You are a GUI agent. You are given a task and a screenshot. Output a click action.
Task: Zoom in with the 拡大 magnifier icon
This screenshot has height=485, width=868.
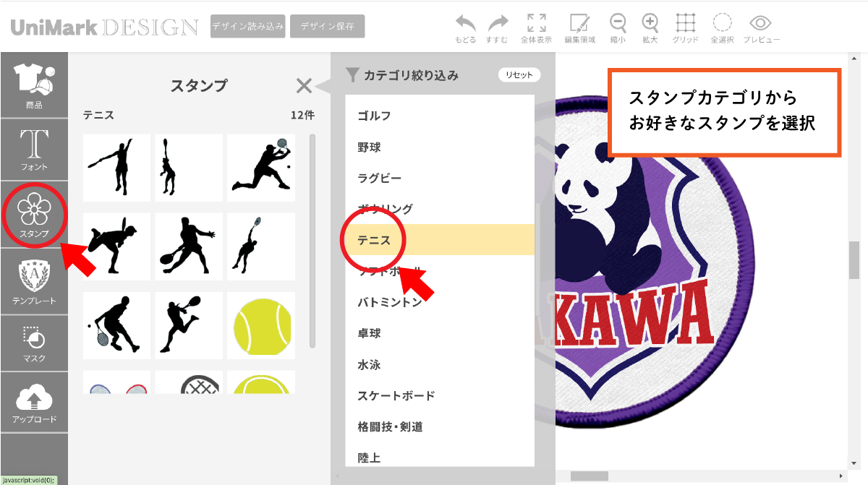click(650, 23)
